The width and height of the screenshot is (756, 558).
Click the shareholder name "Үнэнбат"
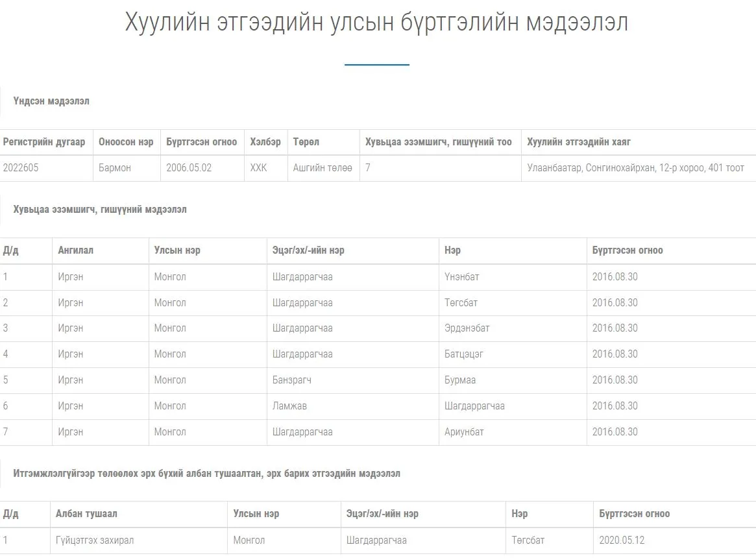pyautogui.click(x=462, y=277)
